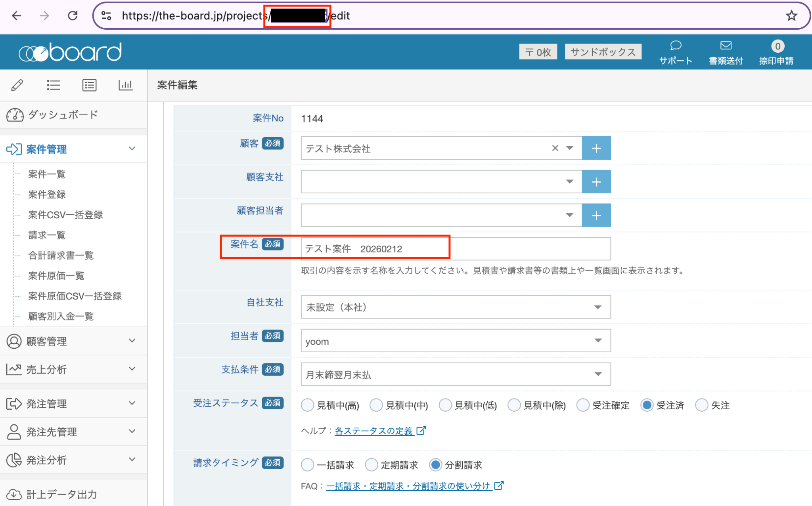The width and height of the screenshot is (812, 506).
Task: Open the 支払条件 dropdown
Action: point(455,374)
